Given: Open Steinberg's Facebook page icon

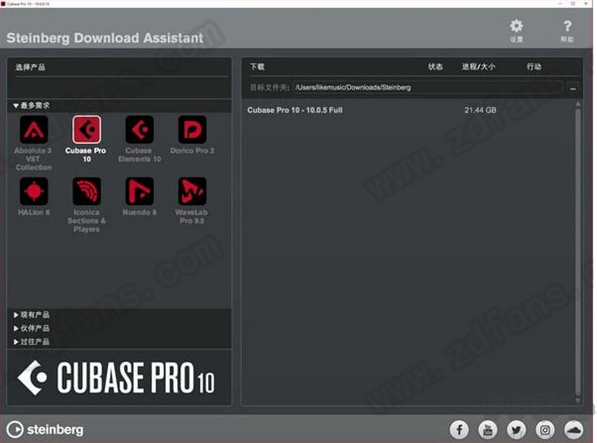Looking at the screenshot, I should (459, 430).
